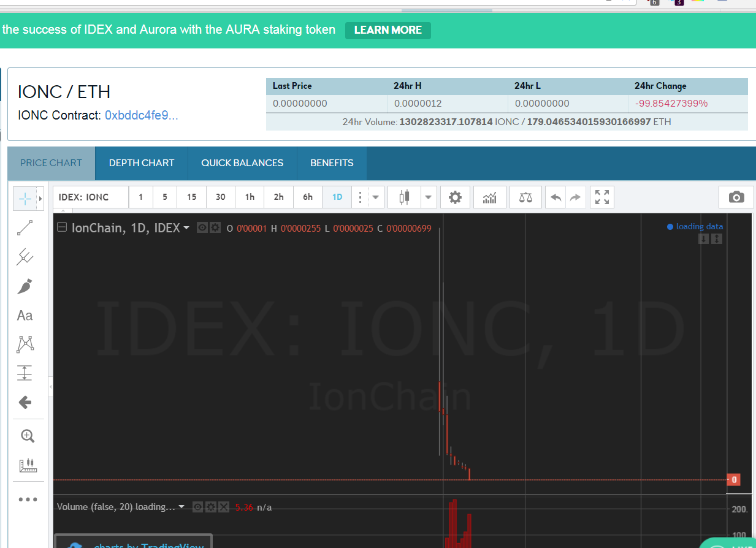Switch to the Quick Balances tab
Image resolution: width=756 pixels, height=548 pixels.
pos(242,163)
